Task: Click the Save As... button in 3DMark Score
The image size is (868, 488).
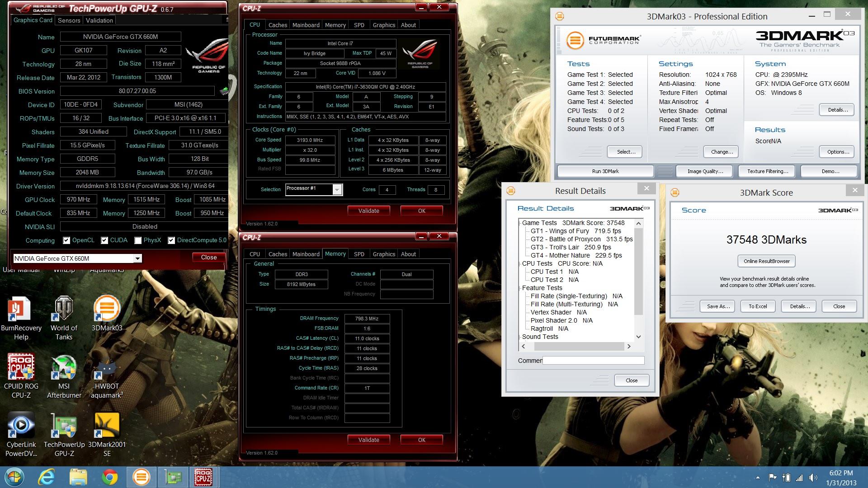Action: [718, 306]
